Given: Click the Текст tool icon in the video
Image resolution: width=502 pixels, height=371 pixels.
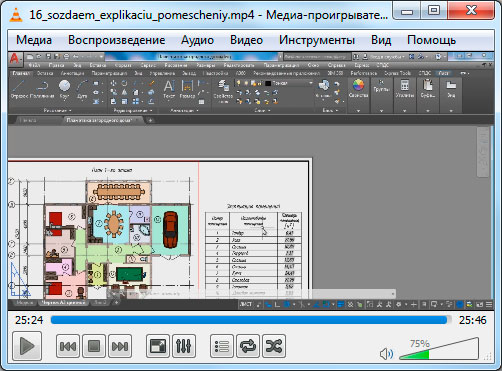Looking at the screenshot, I should click(169, 89).
